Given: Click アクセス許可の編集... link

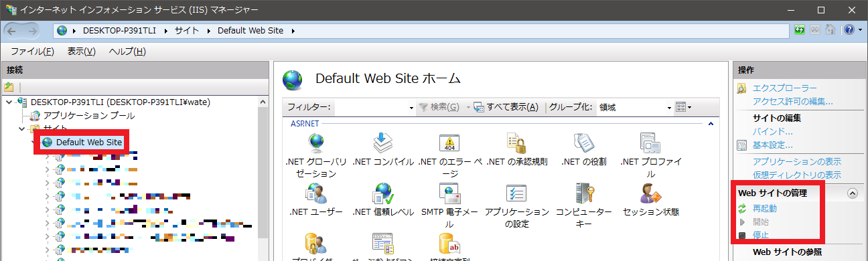Looking at the screenshot, I should (x=792, y=102).
